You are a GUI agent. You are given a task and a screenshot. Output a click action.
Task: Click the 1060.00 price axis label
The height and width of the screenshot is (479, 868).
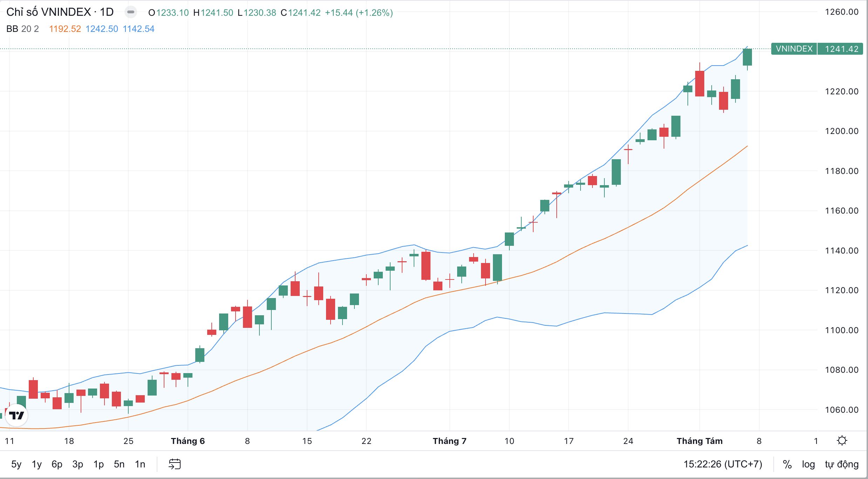(842, 410)
